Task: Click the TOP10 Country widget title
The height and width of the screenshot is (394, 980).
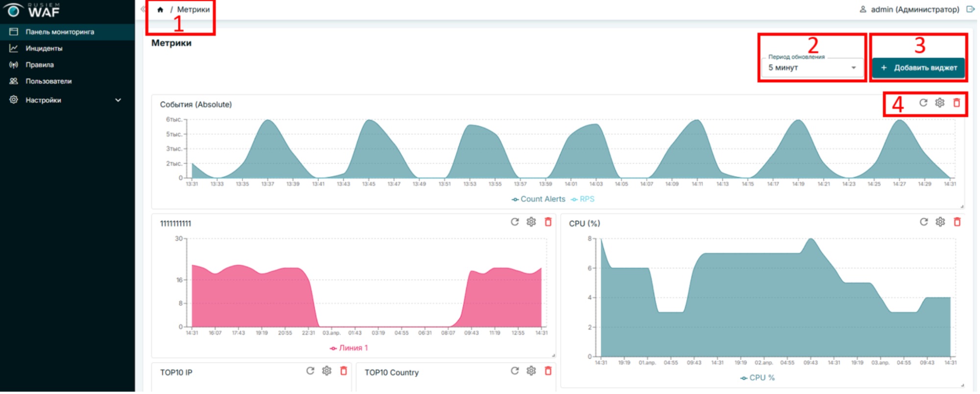Action: [x=391, y=373]
